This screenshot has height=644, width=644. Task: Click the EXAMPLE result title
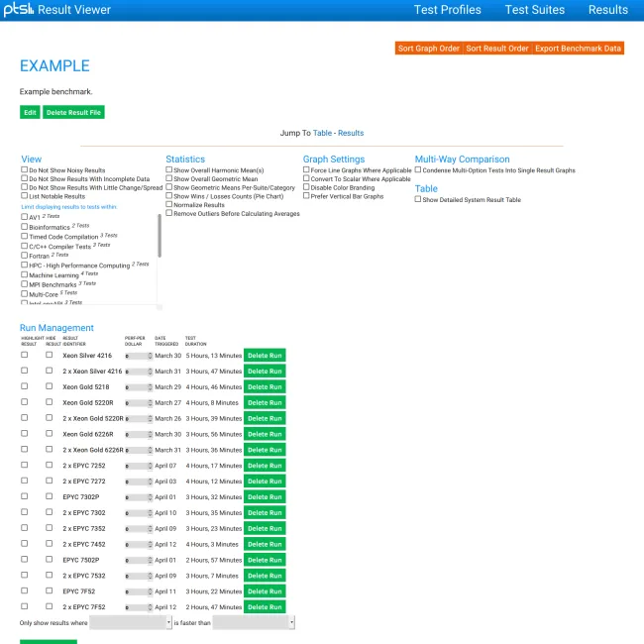54,65
